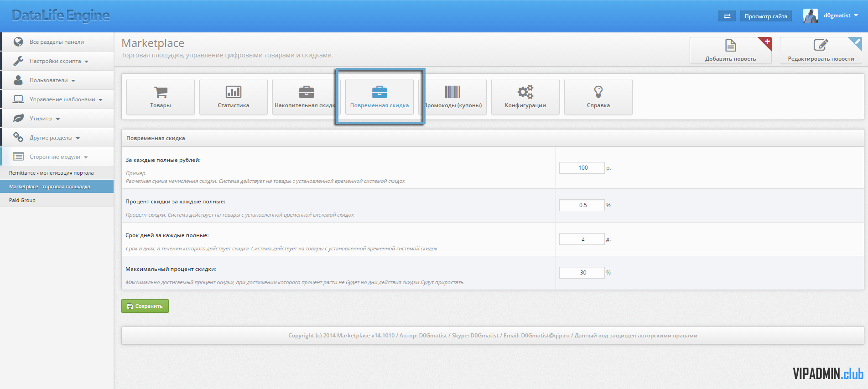
Task: Click Редактировать новости button label
Action: point(821,59)
